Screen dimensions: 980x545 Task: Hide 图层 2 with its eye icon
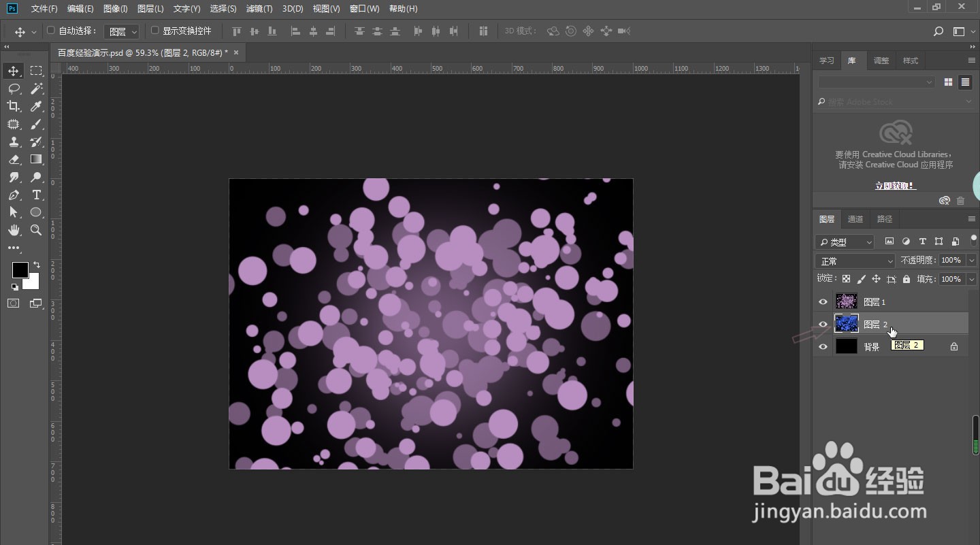tap(823, 324)
